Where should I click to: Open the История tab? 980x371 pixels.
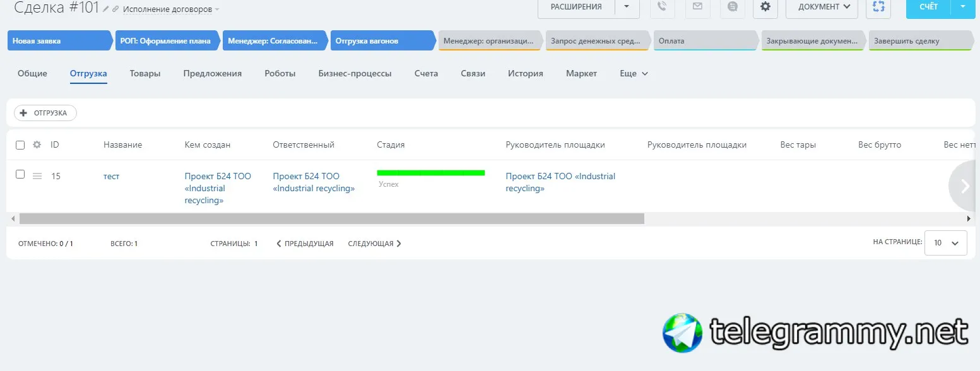[x=526, y=73]
